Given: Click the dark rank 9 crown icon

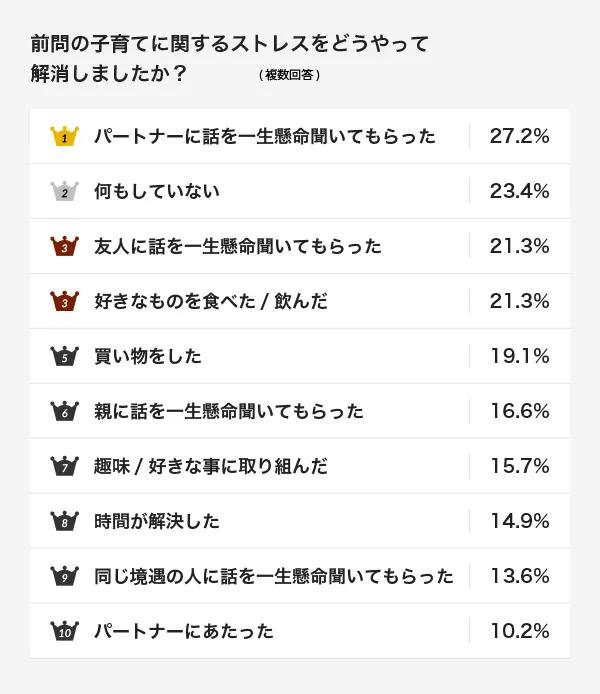Looking at the screenshot, I should (x=65, y=576).
